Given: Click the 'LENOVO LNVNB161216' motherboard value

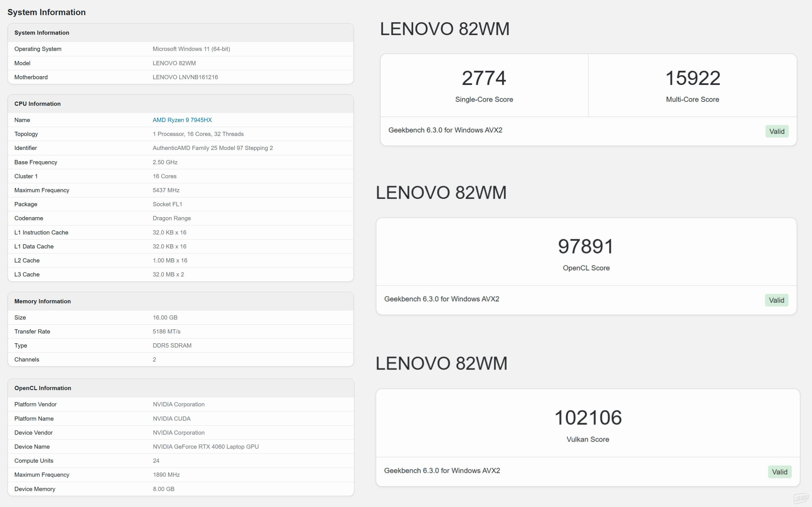Looking at the screenshot, I should point(185,77).
